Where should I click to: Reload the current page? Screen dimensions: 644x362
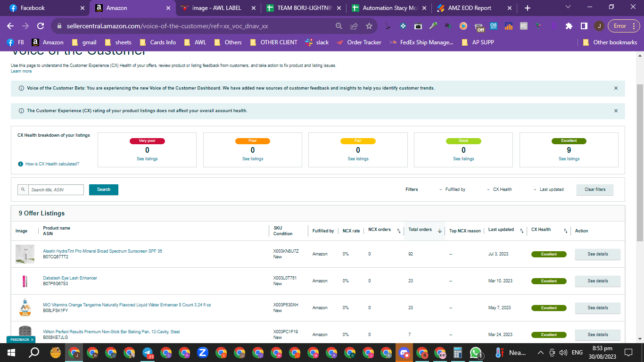click(41, 26)
